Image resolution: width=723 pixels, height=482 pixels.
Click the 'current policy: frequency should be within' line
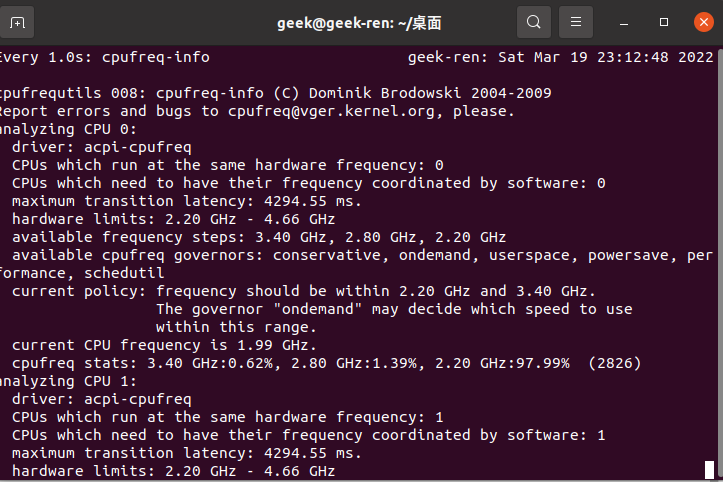tap(304, 291)
